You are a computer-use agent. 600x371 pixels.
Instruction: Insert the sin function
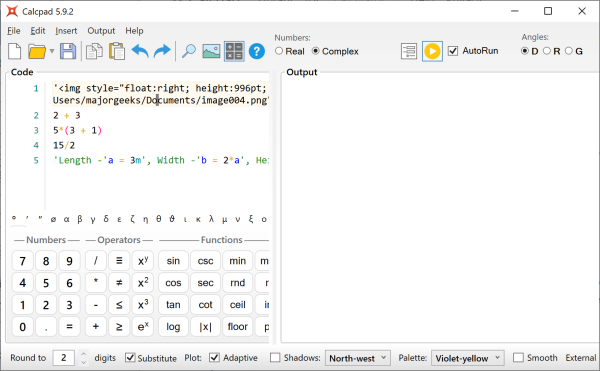pyautogui.click(x=173, y=261)
